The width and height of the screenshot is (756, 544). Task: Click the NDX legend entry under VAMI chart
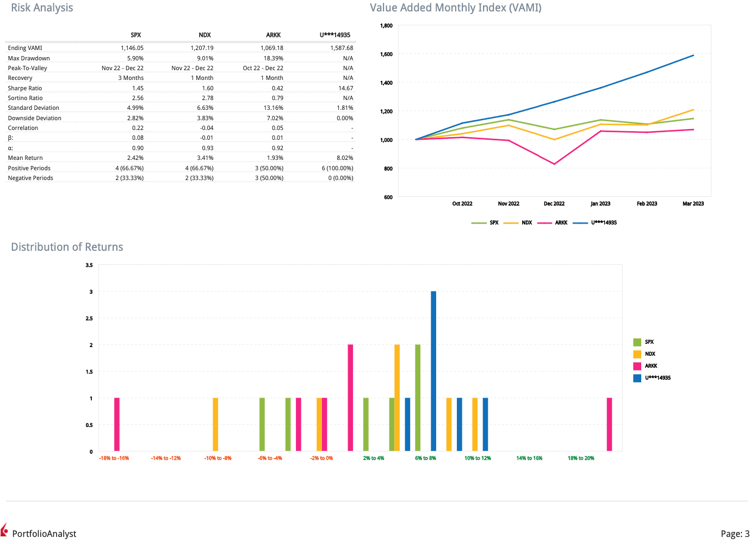(518, 222)
